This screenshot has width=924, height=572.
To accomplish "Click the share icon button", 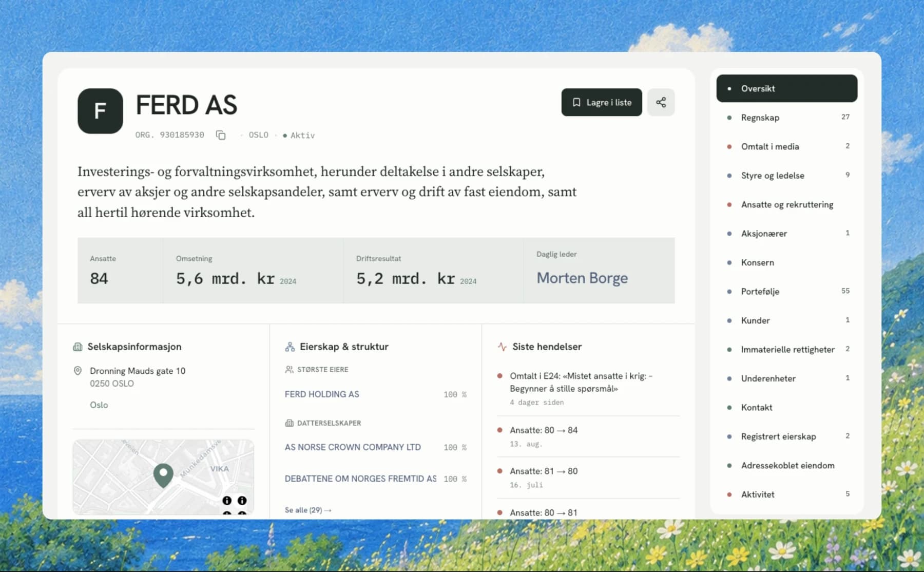I will [x=661, y=102].
